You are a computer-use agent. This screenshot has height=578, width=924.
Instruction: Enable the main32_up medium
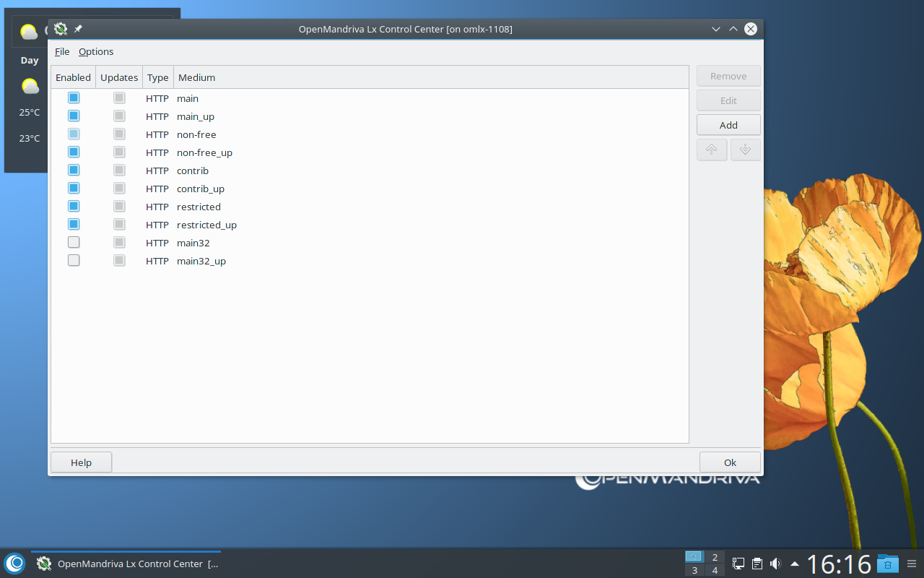74,260
